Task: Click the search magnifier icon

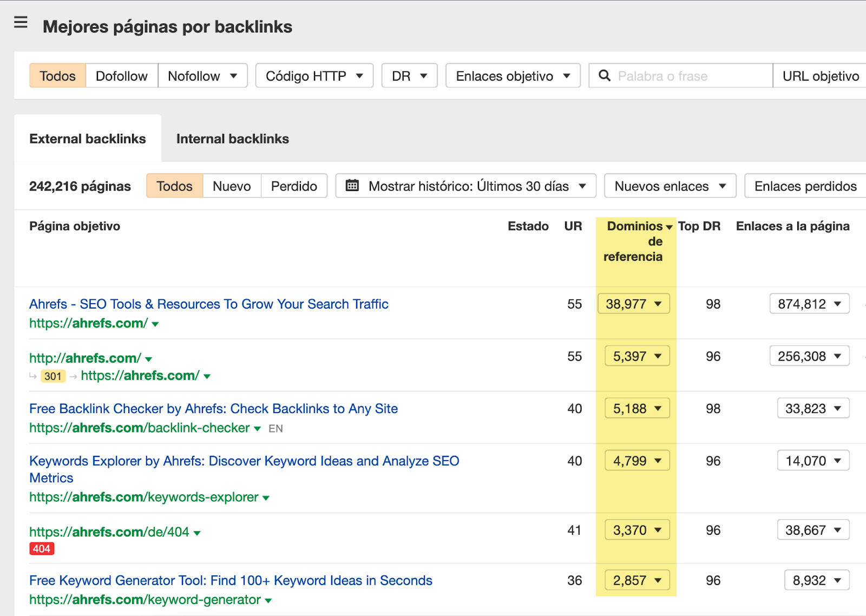Action: [x=605, y=76]
